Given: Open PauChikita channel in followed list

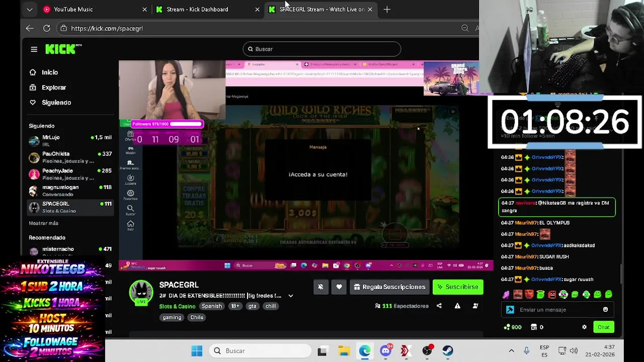Looking at the screenshot, I should pyautogui.click(x=70, y=157).
